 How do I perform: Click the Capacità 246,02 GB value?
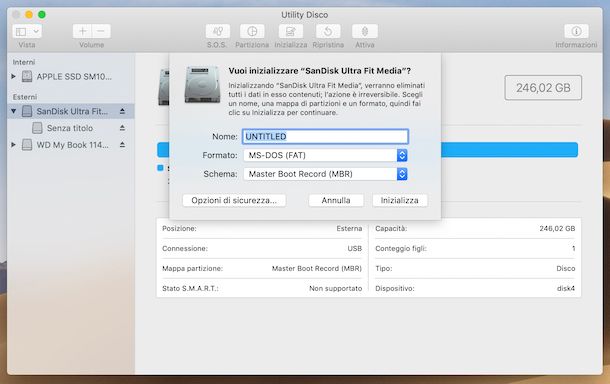point(557,228)
